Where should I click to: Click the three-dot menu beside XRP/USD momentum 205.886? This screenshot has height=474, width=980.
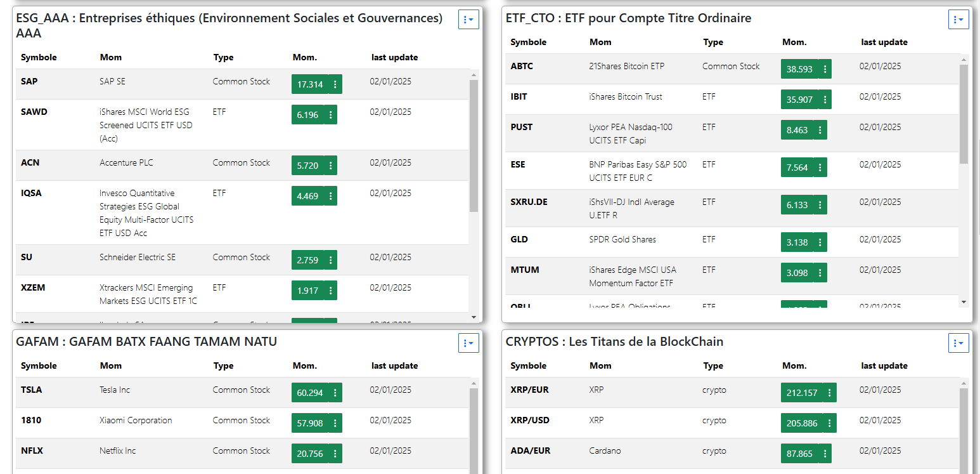point(830,423)
